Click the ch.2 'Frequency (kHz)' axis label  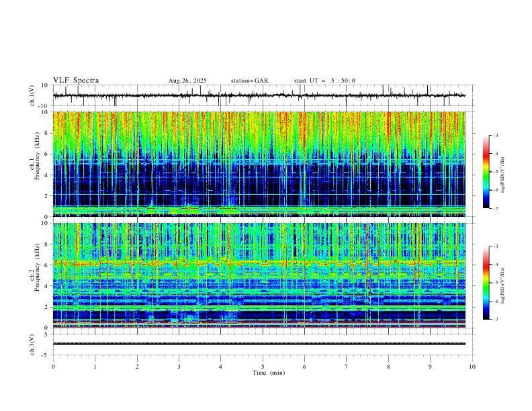point(38,267)
